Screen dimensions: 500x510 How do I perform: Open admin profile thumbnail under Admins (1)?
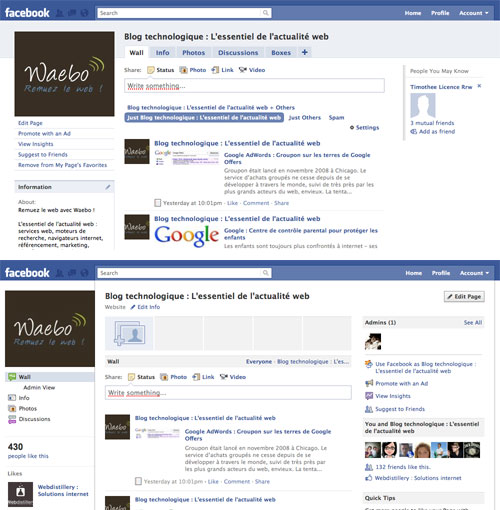pyautogui.click(x=373, y=341)
